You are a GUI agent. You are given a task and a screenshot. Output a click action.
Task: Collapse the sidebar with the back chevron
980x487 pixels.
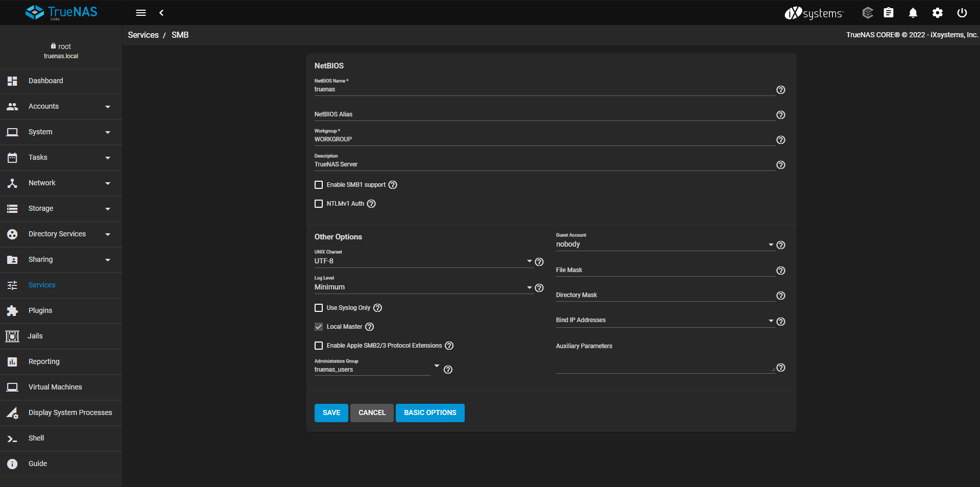click(161, 13)
